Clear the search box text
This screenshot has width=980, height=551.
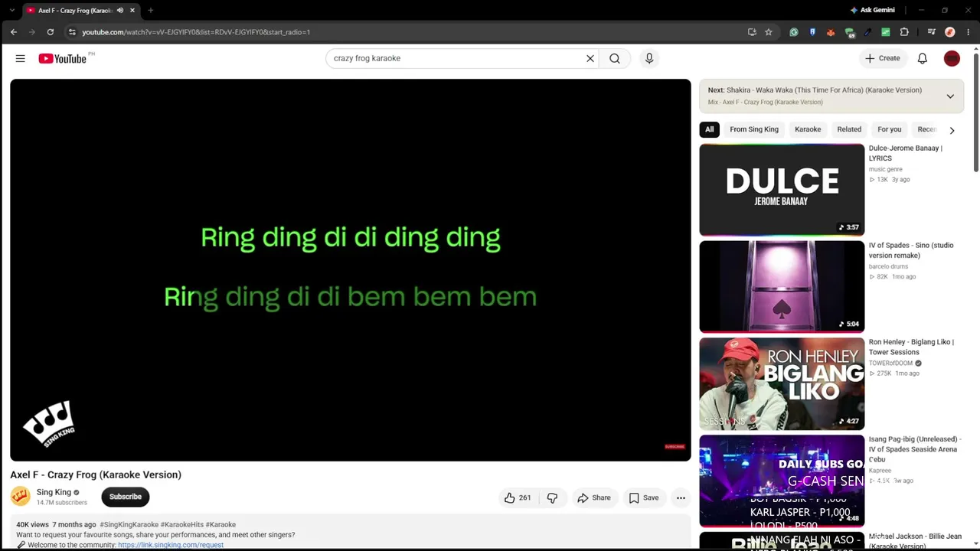(x=590, y=58)
